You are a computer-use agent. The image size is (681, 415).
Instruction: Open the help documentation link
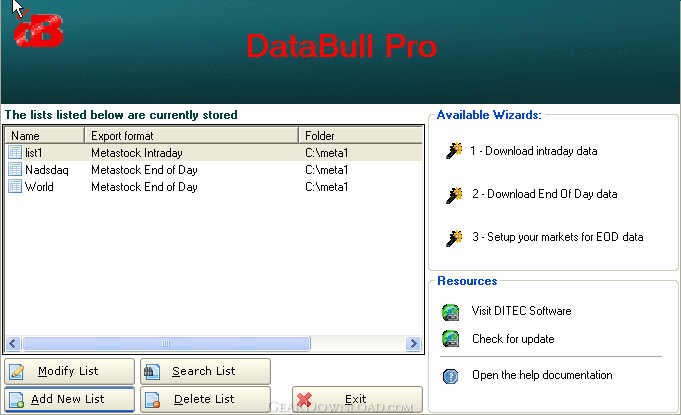542,375
